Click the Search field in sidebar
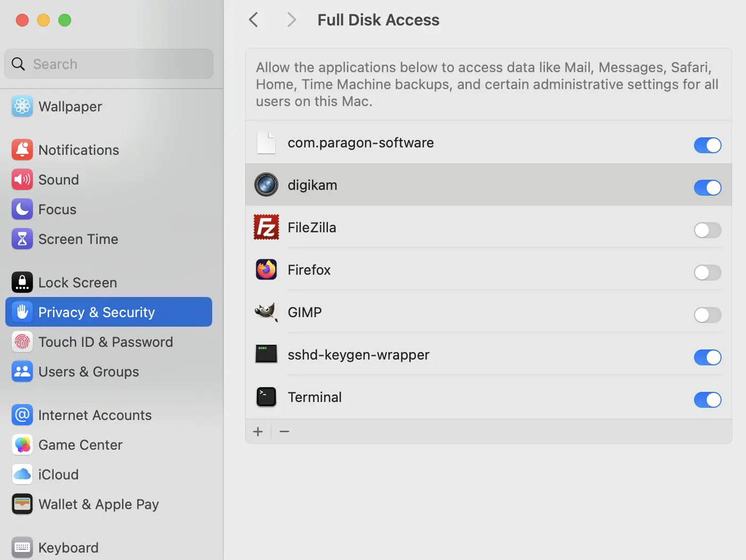The width and height of the screenshot is (746, 560). [109, 64]
